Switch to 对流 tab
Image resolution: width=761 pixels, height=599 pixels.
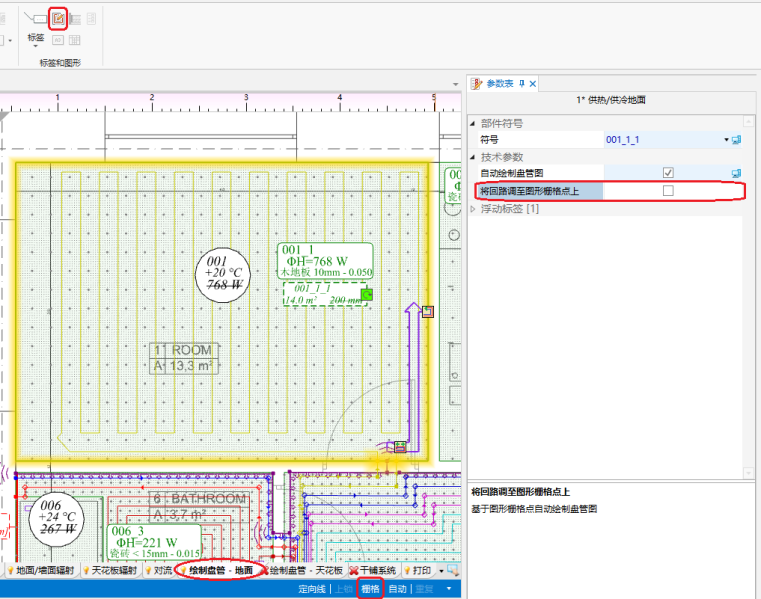point(159,570)
